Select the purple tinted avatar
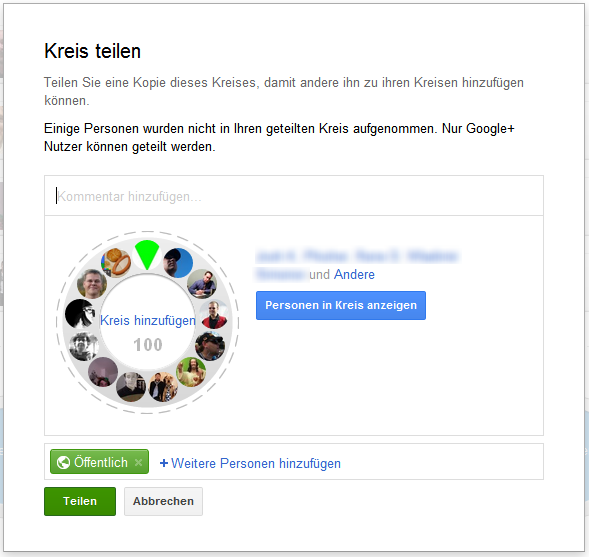Image resolution: width=589 pixels, height=557 pixels. pyautogui.click(x=103, y=372)
